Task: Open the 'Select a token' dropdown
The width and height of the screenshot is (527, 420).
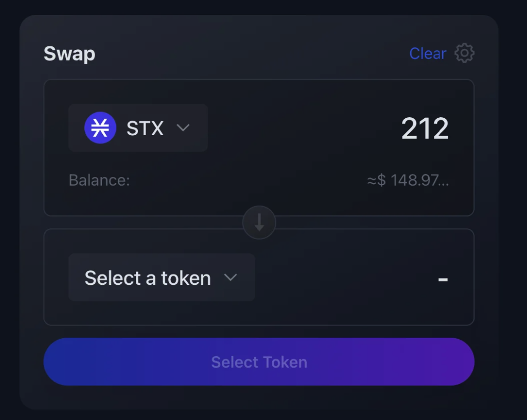Action: [x=162, y=277]
